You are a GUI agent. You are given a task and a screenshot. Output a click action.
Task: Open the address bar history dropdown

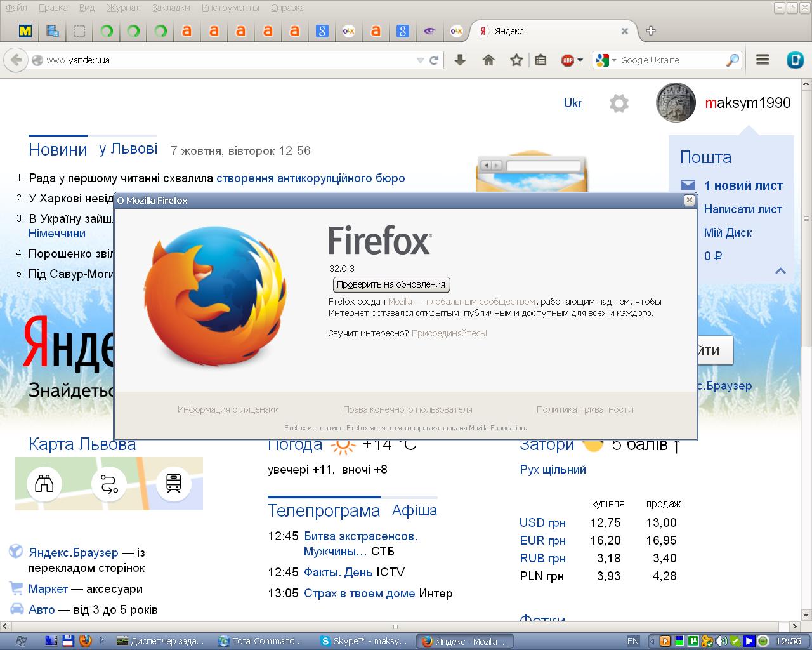tap(419, 60)
